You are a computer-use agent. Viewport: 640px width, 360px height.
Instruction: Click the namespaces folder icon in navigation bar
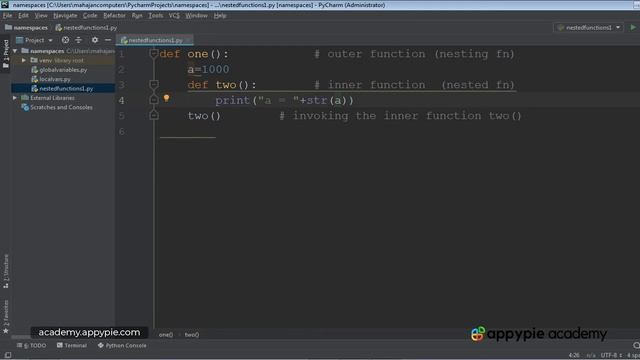[8, 27]
